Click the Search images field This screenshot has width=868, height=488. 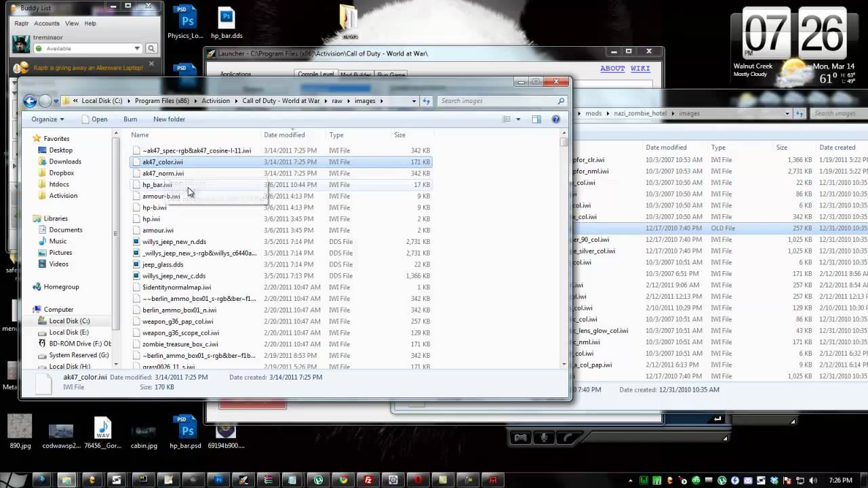tap(502, 101)
